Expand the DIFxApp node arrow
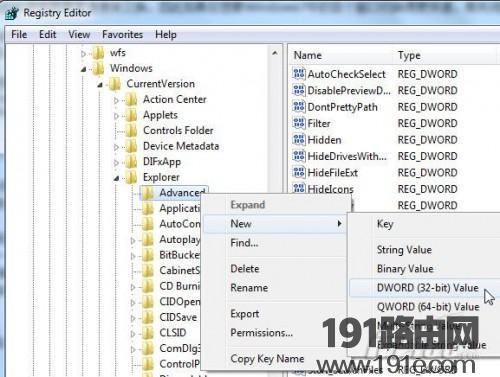Image resolution: width=500 pixels, height=377 pixels. pos(116,163)
